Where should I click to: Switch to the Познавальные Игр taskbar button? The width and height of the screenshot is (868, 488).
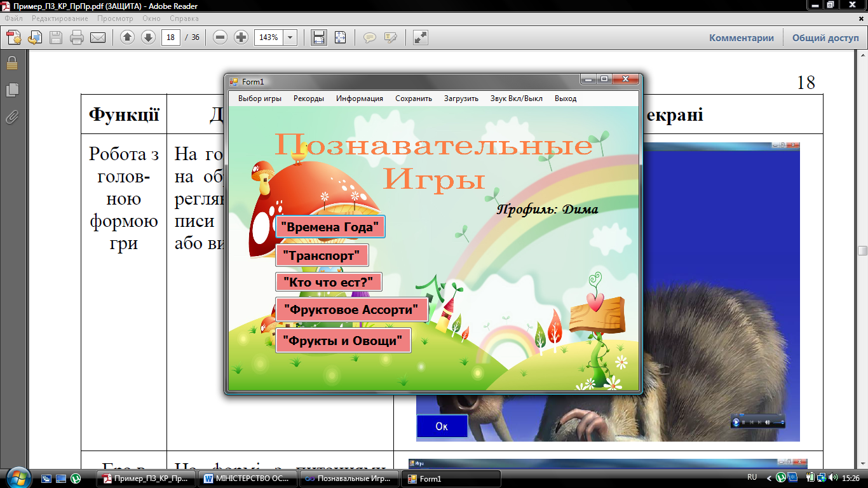[x=350, y=478]
